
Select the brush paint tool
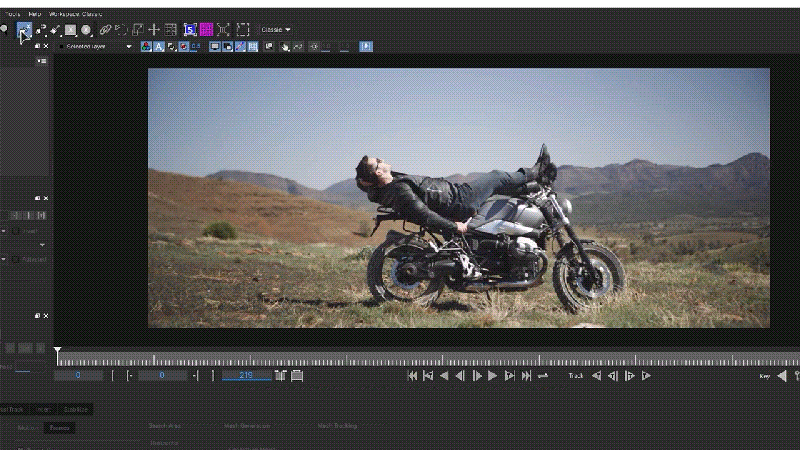pos(55,30)
